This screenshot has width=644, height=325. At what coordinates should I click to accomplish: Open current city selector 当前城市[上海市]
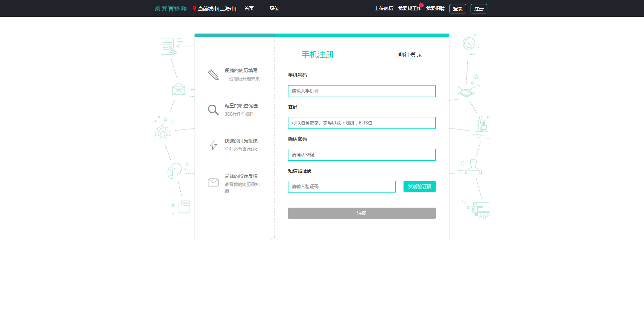[217, 9]
